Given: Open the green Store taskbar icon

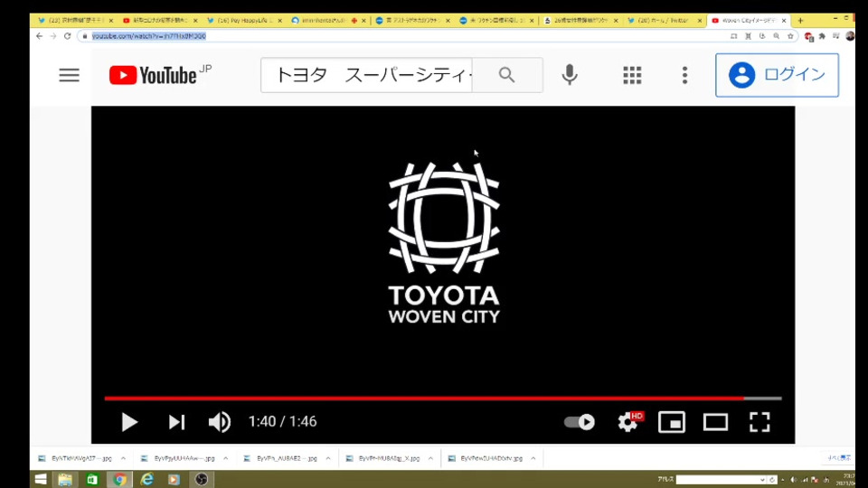Looking at the screenshot, I should pos(92,479).
